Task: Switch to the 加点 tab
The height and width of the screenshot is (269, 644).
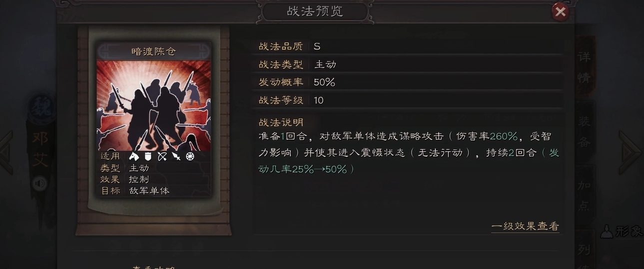Action: click(584, 195)
